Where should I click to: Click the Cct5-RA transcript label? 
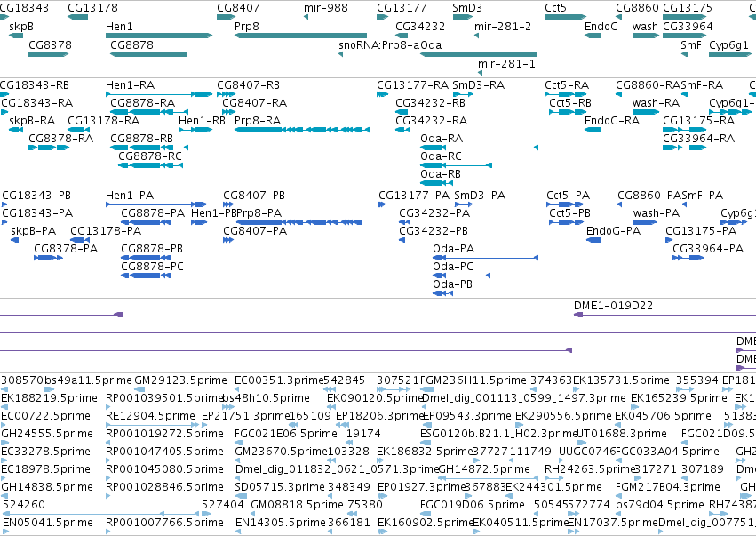click(567, 85)
